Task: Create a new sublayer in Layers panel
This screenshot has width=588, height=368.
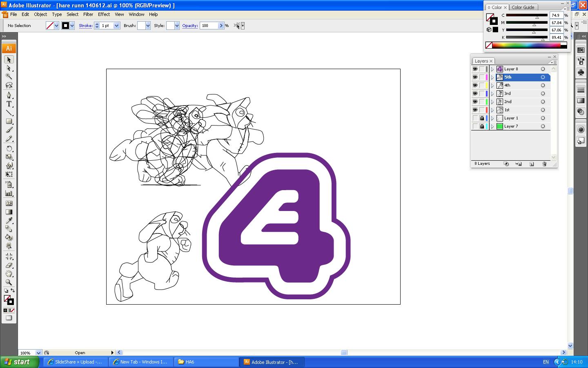Action: (x=519, y=164)
